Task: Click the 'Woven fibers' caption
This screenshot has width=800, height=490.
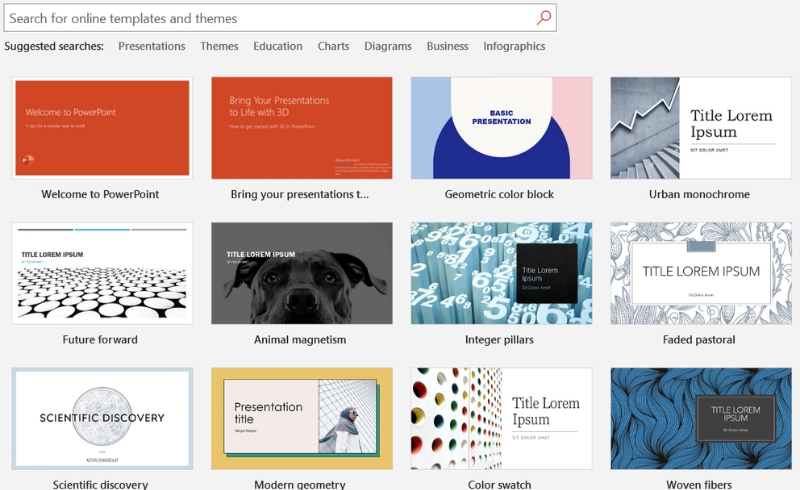Action: coord(699,484)
